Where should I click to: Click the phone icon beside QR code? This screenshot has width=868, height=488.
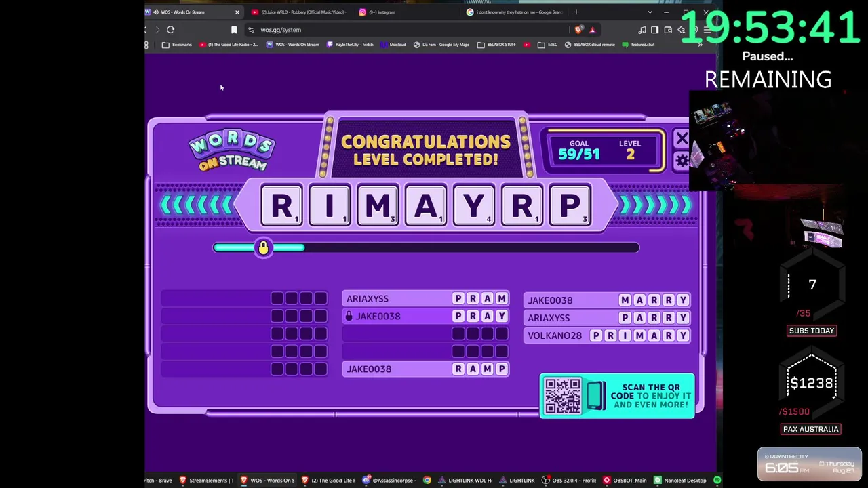click(x=595, y=396)
